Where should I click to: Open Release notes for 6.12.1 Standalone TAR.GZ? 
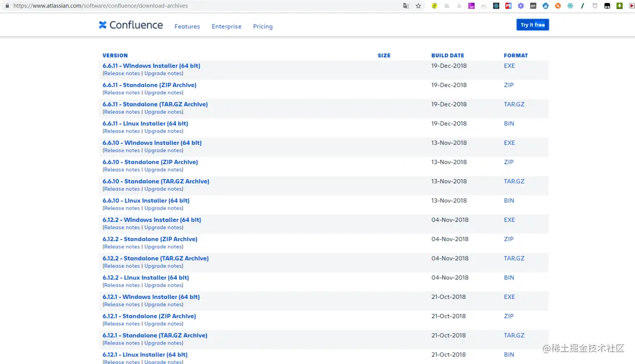point(122,343)
